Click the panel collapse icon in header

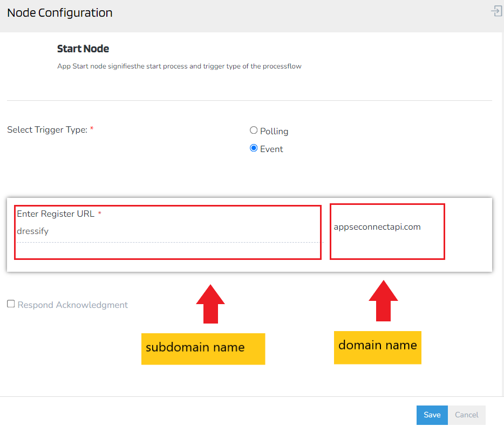pos(496,11)
